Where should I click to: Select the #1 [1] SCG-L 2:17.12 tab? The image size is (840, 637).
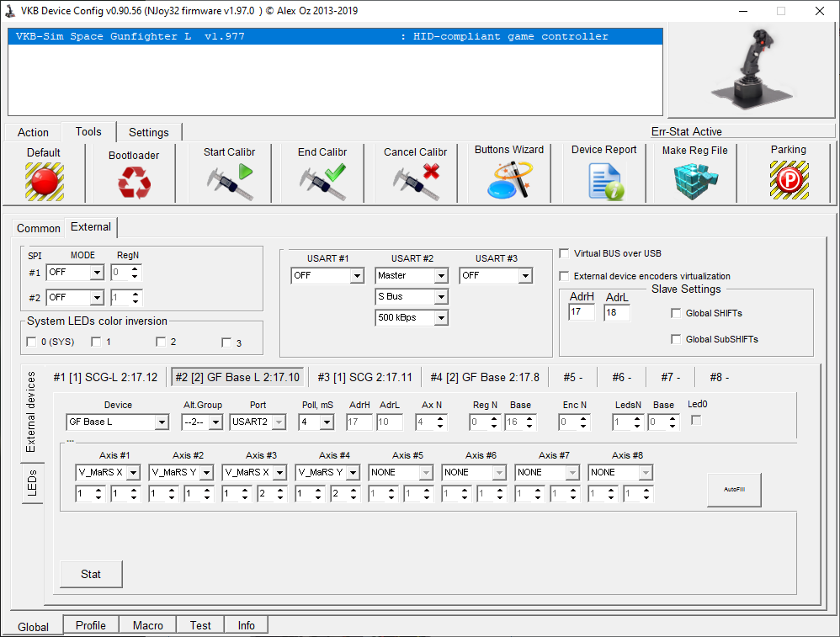click(105, 377)
